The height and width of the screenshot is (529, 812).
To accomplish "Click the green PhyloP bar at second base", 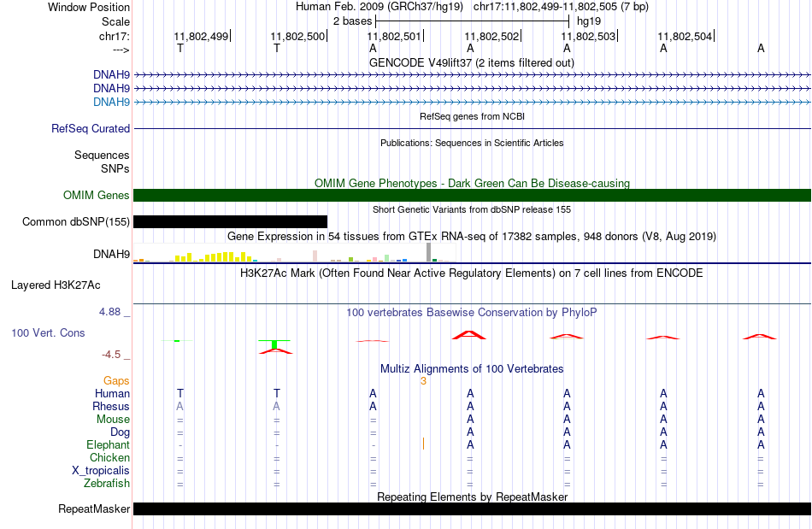I will [274, 344].
